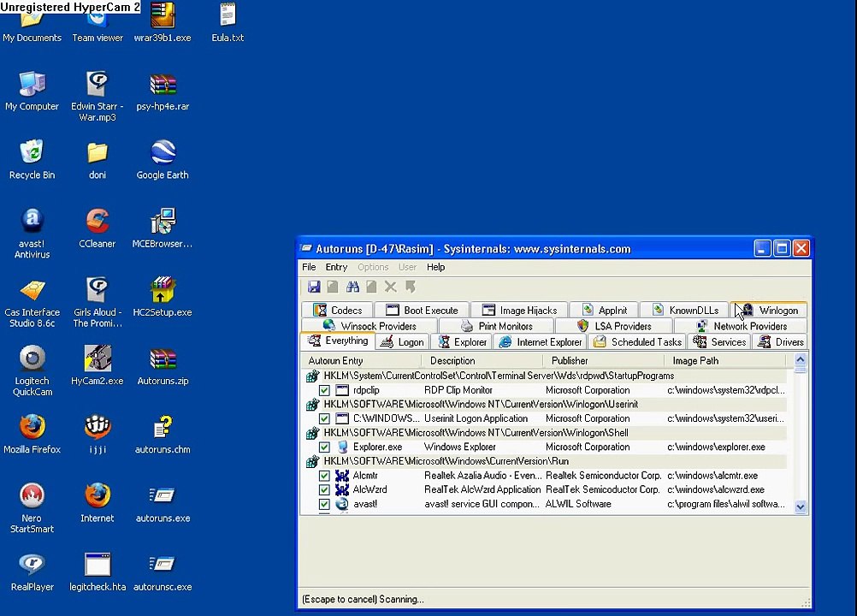This screenshot has height=616, width=857.
Task: Select CCleaner desktop icon
Action: pos(97,228)
